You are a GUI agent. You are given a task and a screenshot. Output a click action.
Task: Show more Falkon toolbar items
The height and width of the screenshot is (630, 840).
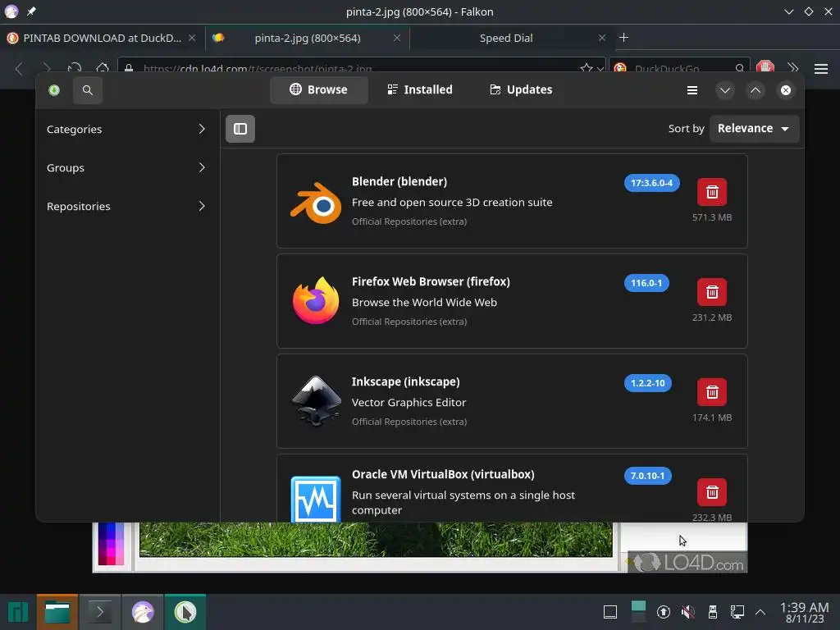pos(793,68)
